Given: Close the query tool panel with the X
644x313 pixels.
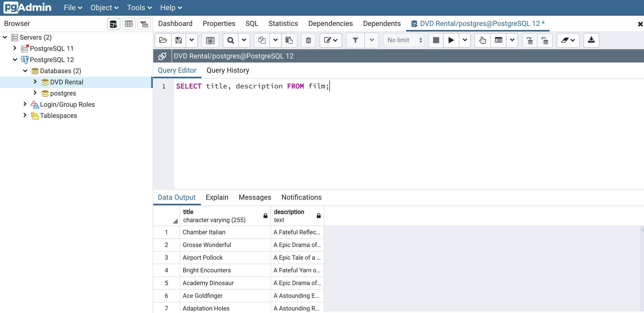Looking at the screenshot, I should pyautogui.click(x=640, y=24).
